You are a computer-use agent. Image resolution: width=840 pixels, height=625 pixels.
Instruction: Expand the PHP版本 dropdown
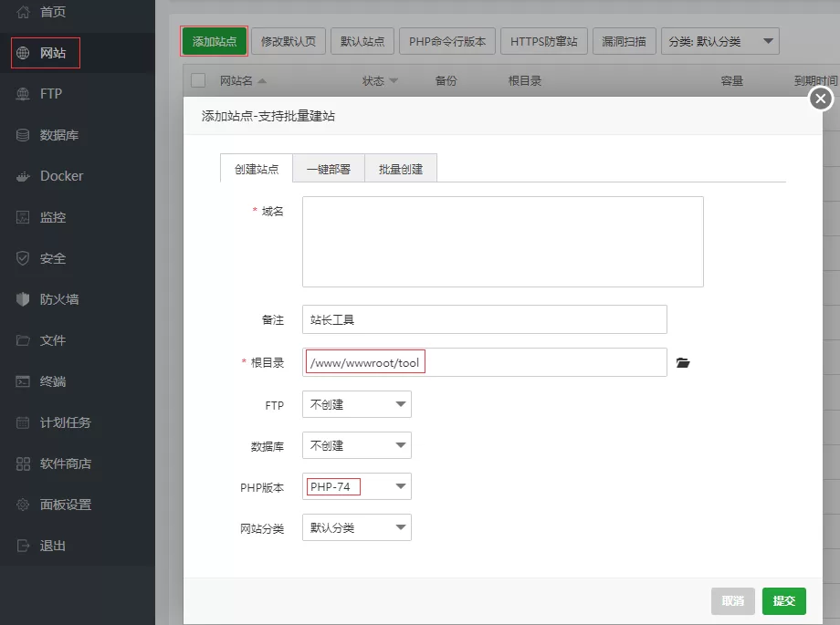(356, 485)
